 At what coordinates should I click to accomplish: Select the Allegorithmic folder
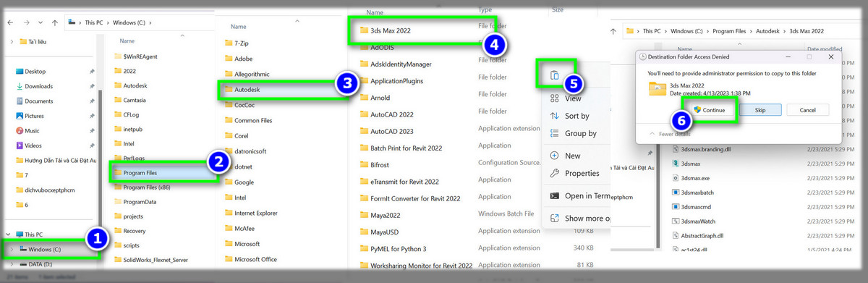[252, 74]
